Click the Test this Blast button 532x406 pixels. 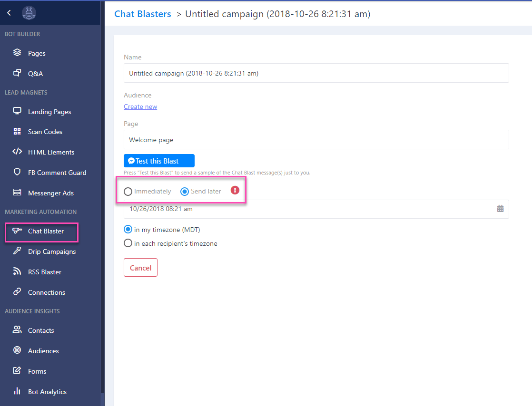coord(159,161)
